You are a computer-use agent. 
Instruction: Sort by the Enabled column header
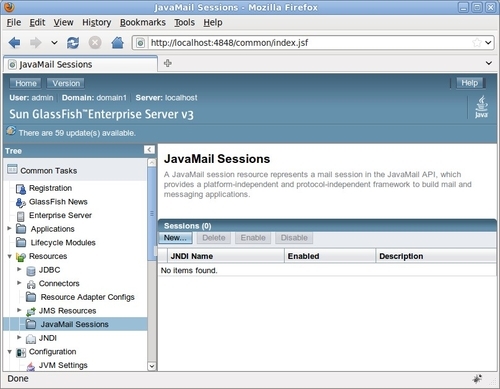pos(303,256)
